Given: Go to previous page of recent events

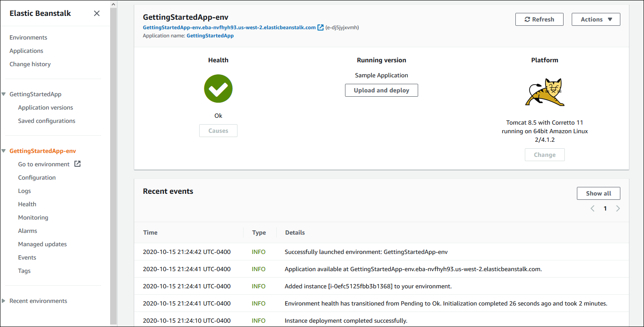Looking at the screenshot, I should pyautogui.click(x=592, y=208).
